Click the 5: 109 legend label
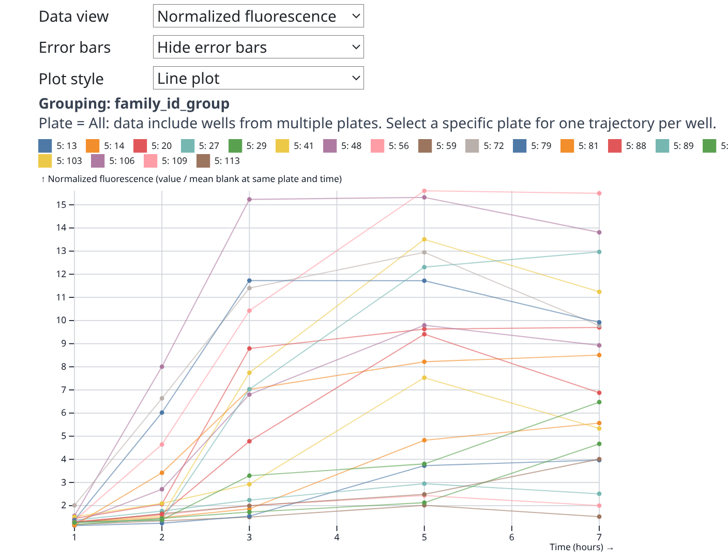 click(174, 161)
